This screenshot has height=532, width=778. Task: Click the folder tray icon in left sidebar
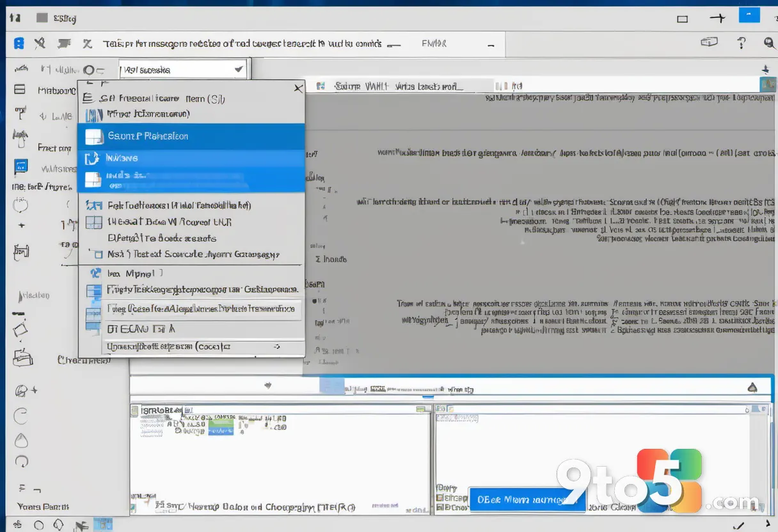click(x=22, y=357)
